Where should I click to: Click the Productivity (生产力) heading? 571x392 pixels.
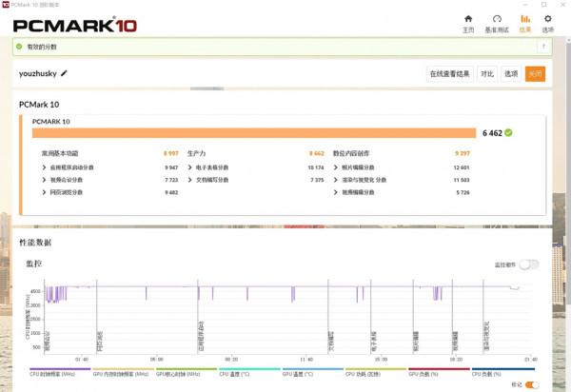[x=197, y=153]
